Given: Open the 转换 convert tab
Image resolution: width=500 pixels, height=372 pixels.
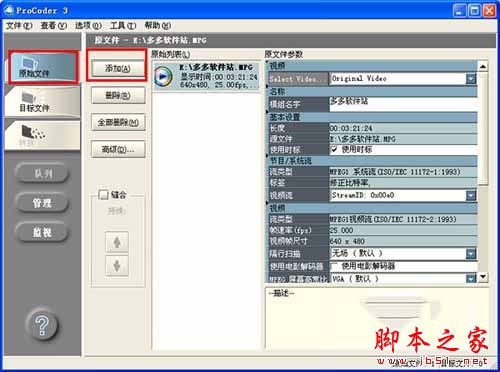Looking at the screenshot, I should pos(43,135).
